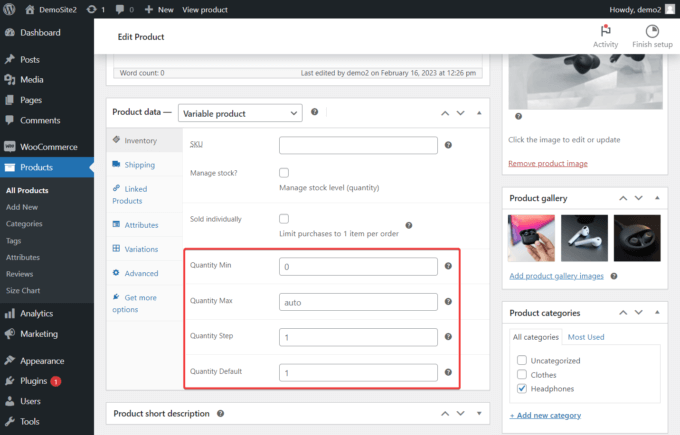The width and height of the screenshot is (680, 435).
Task: Click into the SKU input field
Action: tap(358, 145)
